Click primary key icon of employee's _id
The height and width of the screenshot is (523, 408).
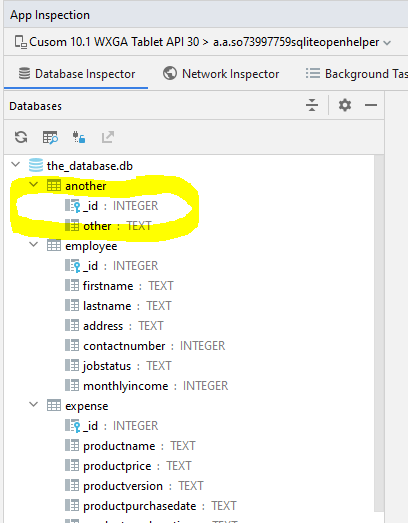73,266
